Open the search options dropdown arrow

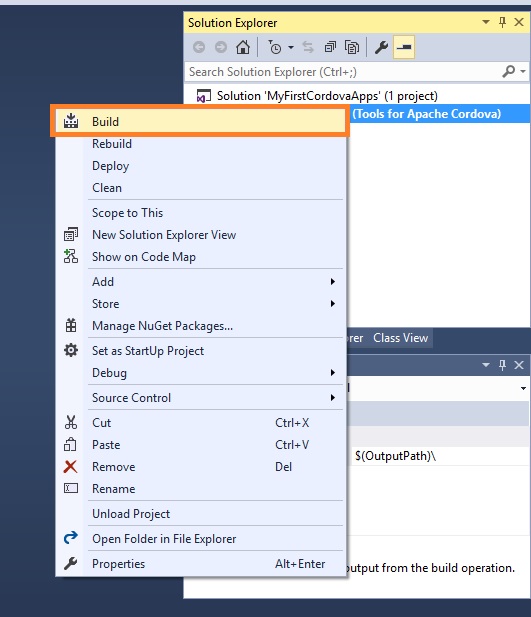523,72
